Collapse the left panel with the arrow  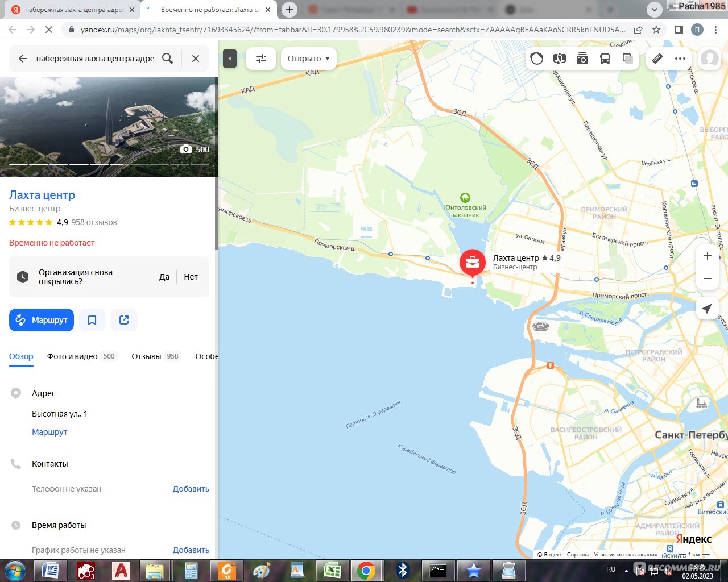pos(230,58)
